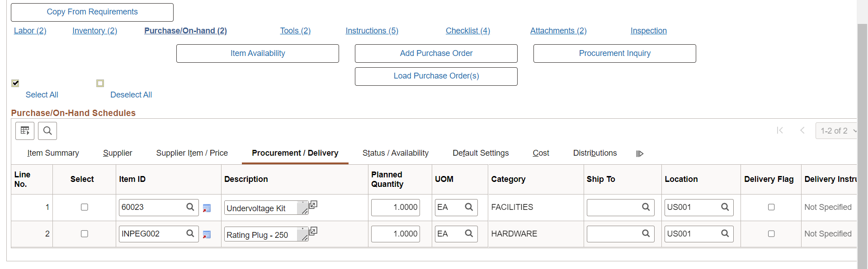Open Instructions (5) link
Viewport: 868px width, 269px height.
tap(372, 31)
